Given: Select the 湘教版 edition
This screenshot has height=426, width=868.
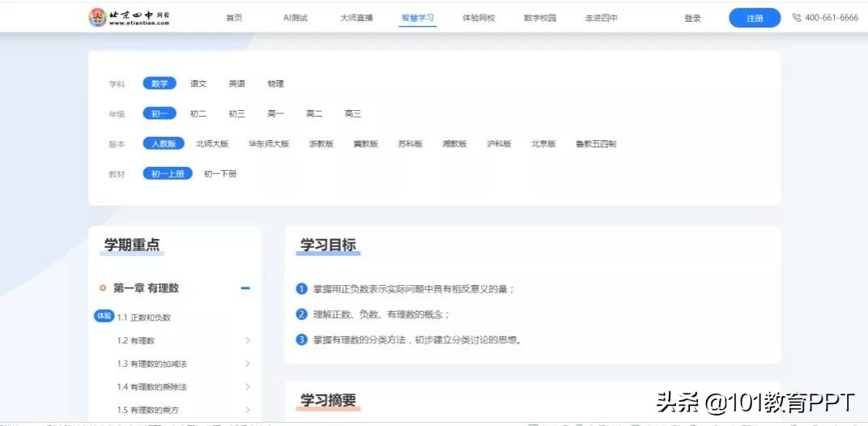Looking at the screenshot, I should click(x=454, y=143).
